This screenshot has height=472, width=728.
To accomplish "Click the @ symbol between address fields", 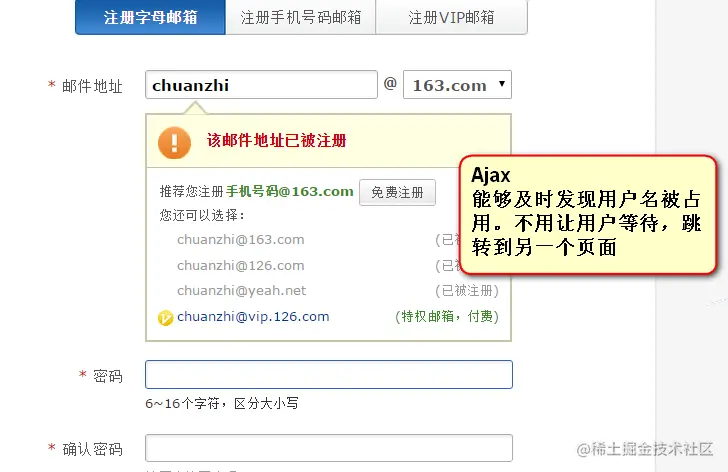I will point(390,84).
